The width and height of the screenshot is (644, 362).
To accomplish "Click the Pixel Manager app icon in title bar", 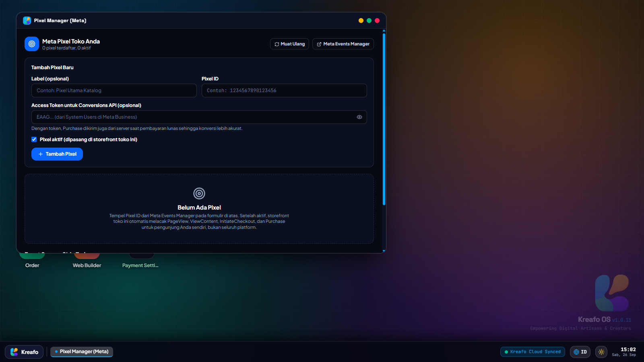I will (x=27, y=21).
